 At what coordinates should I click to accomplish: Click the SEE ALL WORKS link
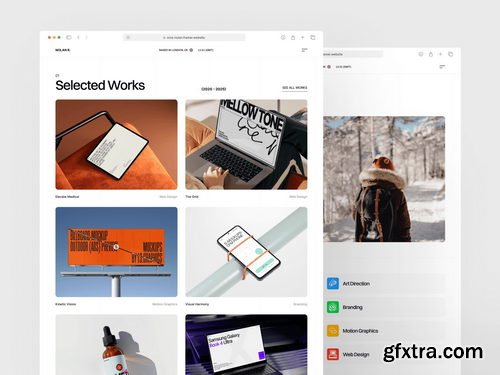[295, 88]
